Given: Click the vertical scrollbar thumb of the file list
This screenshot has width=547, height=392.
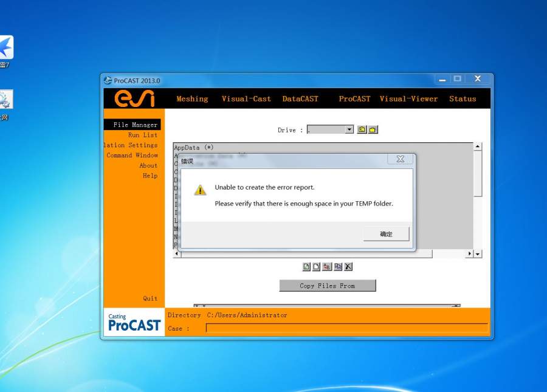Looking at the screenshot, I should click(x=478, y=174).
